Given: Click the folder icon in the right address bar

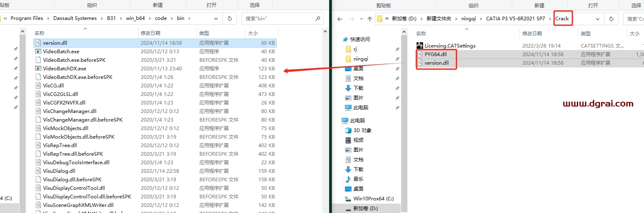Looking at the screenshot, I should 380,19.
